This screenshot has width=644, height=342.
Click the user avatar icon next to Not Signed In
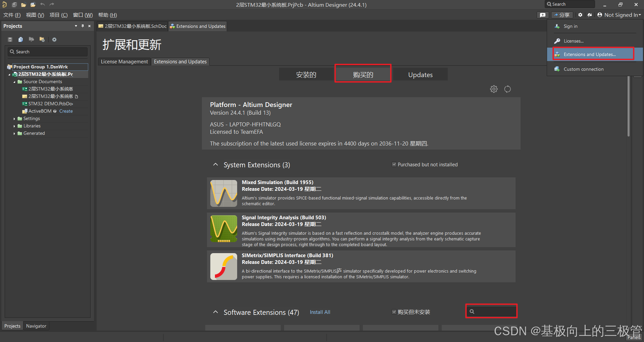click(x=600, y=15)
